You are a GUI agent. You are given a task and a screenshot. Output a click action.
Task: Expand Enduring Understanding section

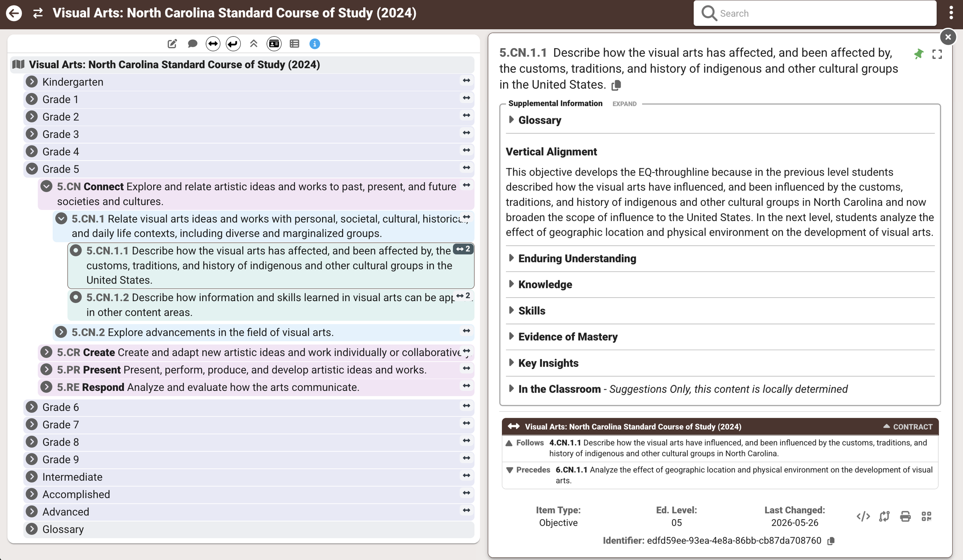coord(577,258)
